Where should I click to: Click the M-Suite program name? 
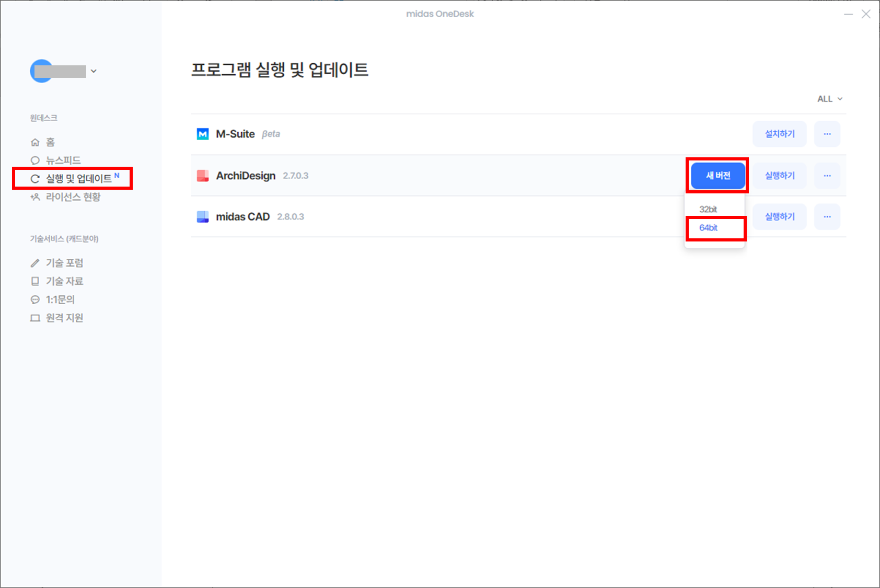235,134
